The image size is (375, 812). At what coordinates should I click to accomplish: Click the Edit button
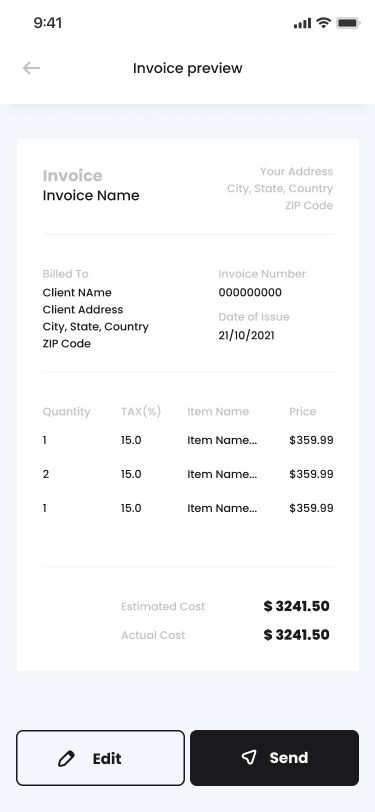click(x=100, y=758)
